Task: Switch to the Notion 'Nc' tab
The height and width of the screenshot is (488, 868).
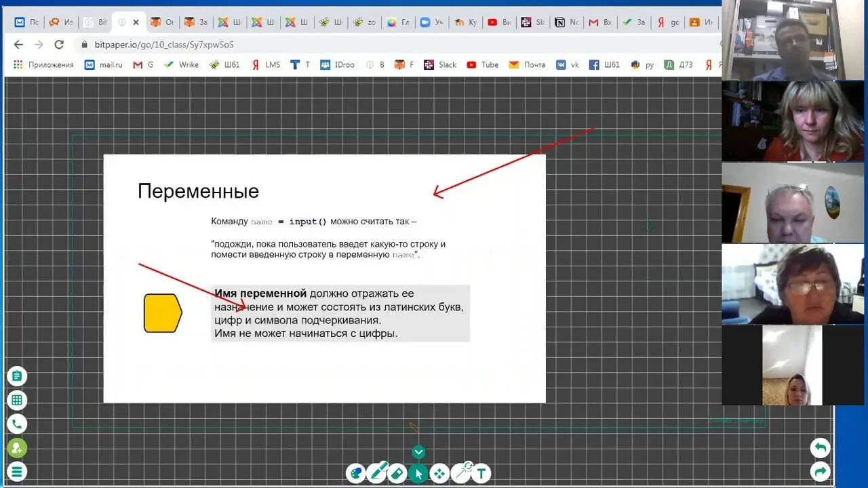Action: tap(567, 22)
